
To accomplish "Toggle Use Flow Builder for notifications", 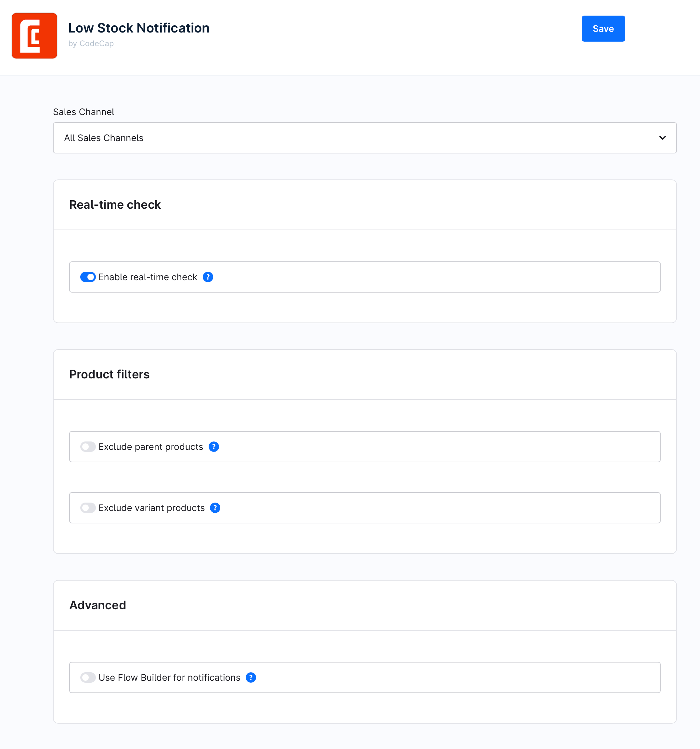I will [88, 677].
